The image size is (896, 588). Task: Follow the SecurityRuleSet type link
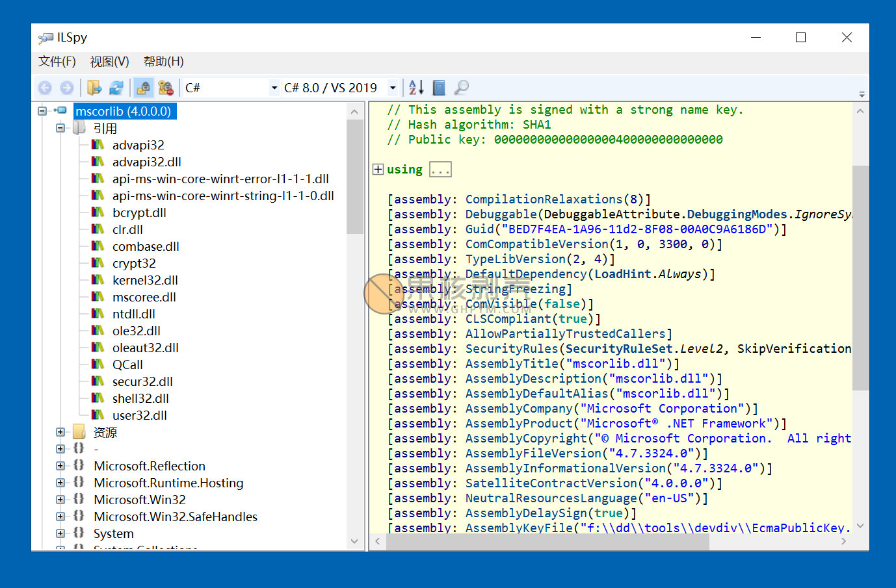[620, 349]
